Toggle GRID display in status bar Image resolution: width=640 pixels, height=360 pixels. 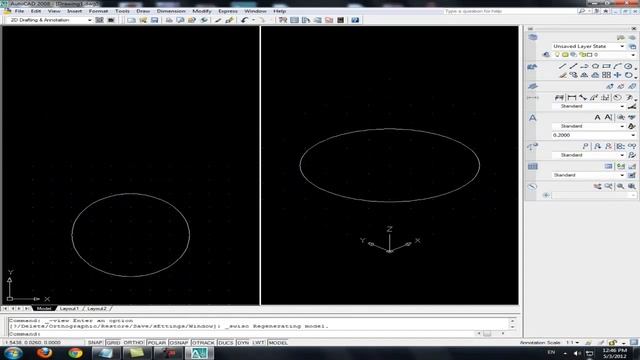[113, 342]
